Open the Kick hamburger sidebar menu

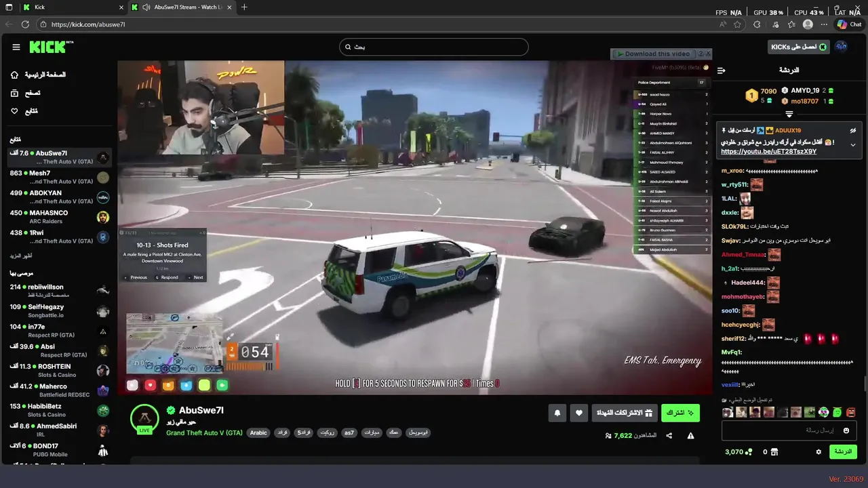[16, 47]
